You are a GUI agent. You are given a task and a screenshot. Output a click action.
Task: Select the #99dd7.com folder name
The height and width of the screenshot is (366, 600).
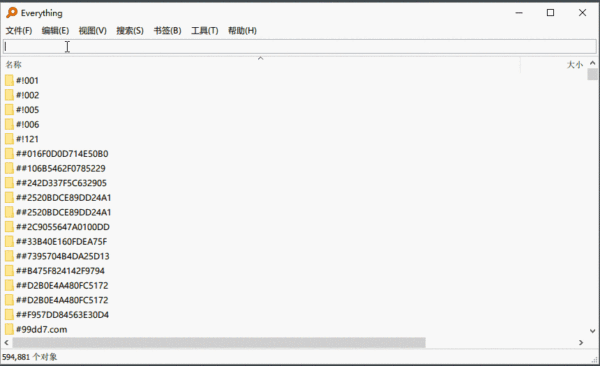[x=41, y=329]
